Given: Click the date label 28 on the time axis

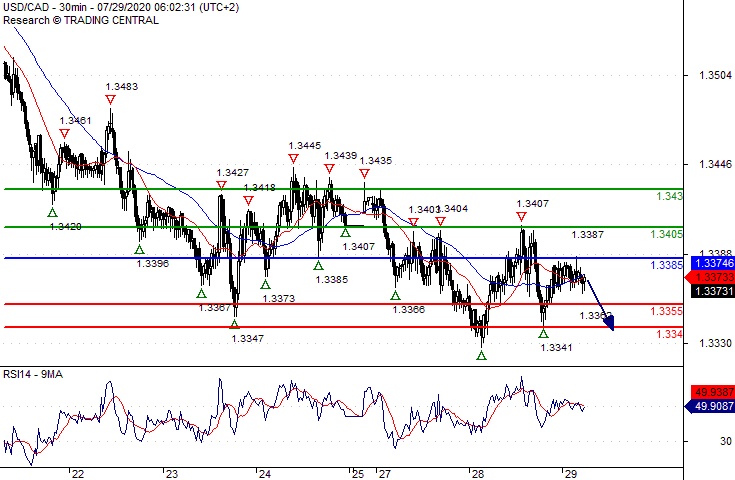Looking at the screenshot, I should pos(478,474).
